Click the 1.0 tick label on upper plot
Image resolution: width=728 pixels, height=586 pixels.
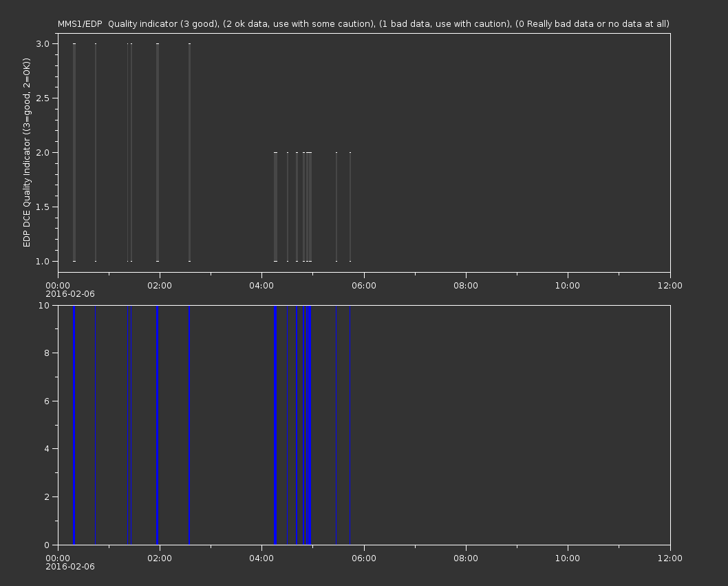43,261
